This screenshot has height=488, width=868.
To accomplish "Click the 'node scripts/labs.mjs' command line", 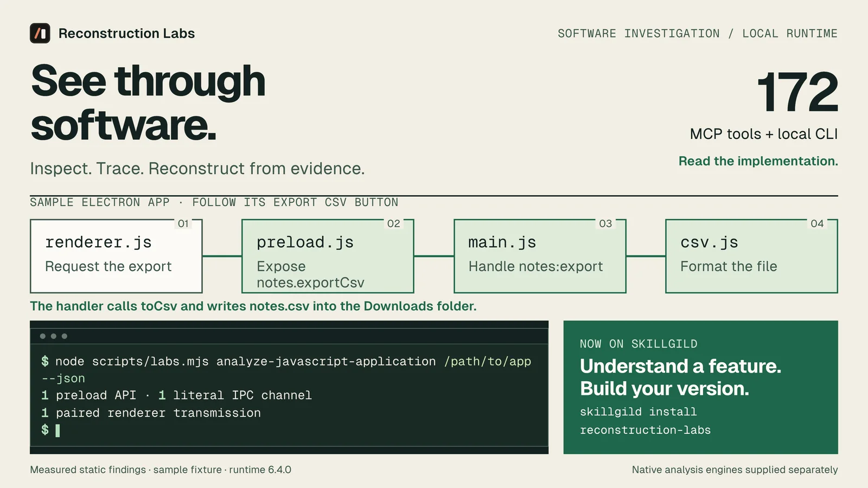I will (286, 370).
